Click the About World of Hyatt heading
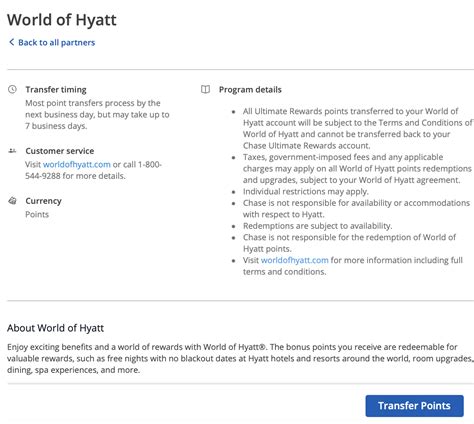474x424 pixels. (x=55, y=328)
